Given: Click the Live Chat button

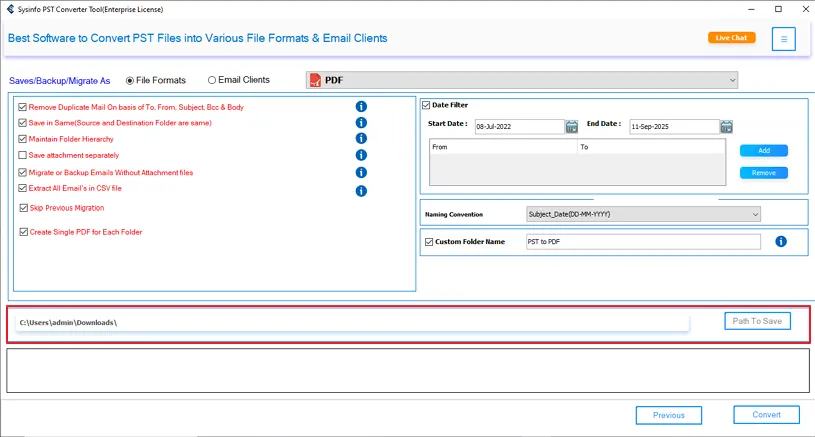Looking at the screenshot, I should tap(731, 38).
